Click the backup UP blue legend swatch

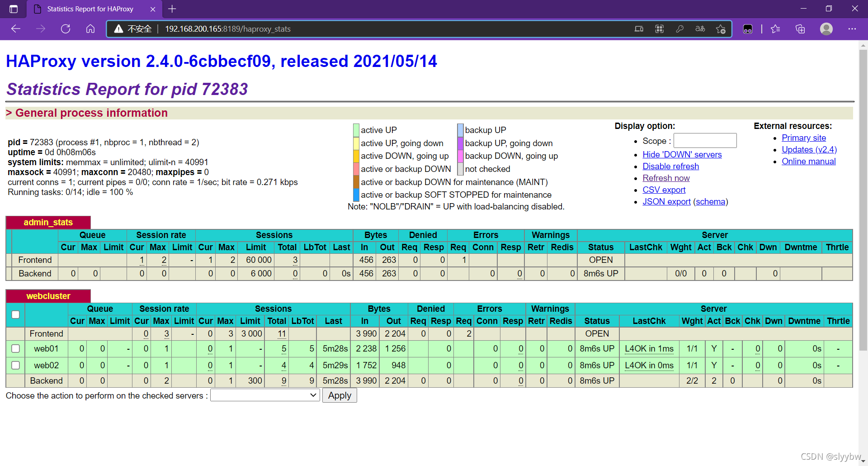coord(460,130)
